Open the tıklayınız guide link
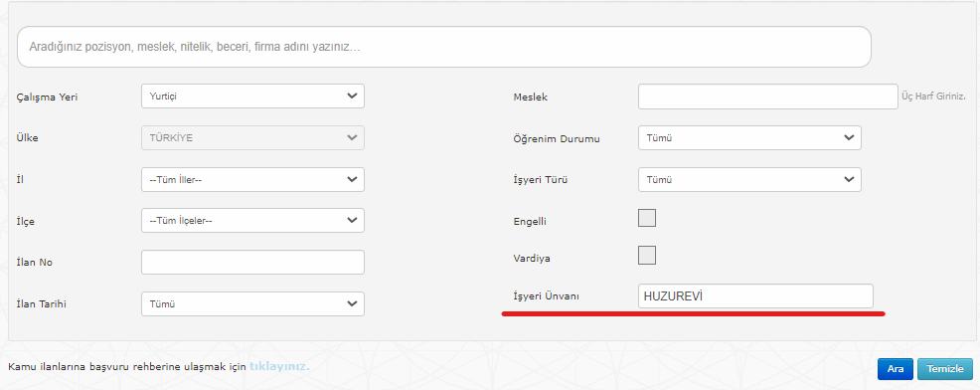Image resolution: width=980 pixels, height=390 pixels. pos(278,366)
